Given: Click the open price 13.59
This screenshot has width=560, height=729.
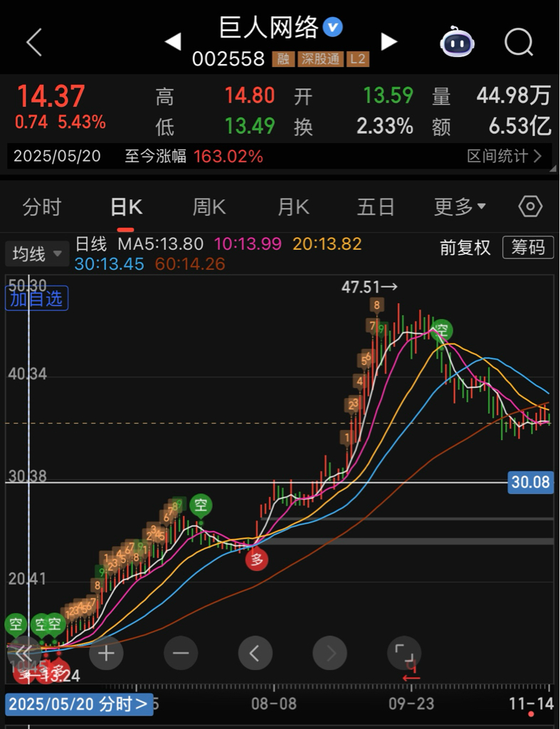Looking at the screenshot, I should 388,95.
